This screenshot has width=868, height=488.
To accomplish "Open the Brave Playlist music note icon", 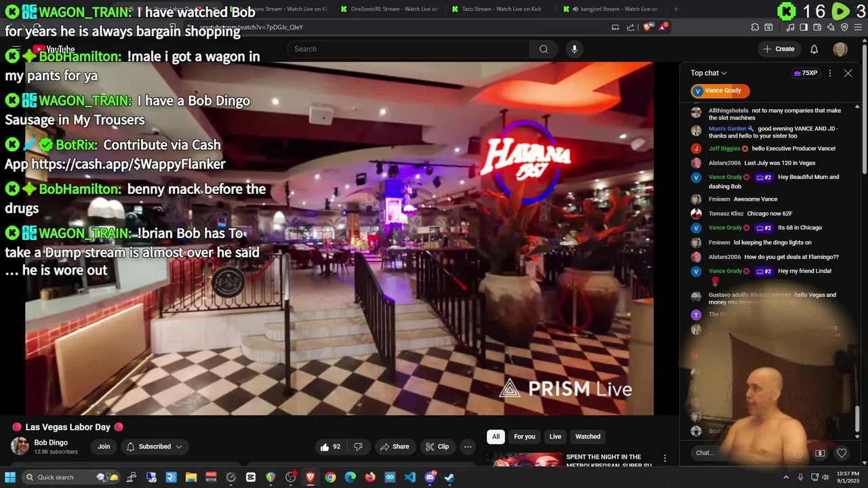I will coord(790,27).
